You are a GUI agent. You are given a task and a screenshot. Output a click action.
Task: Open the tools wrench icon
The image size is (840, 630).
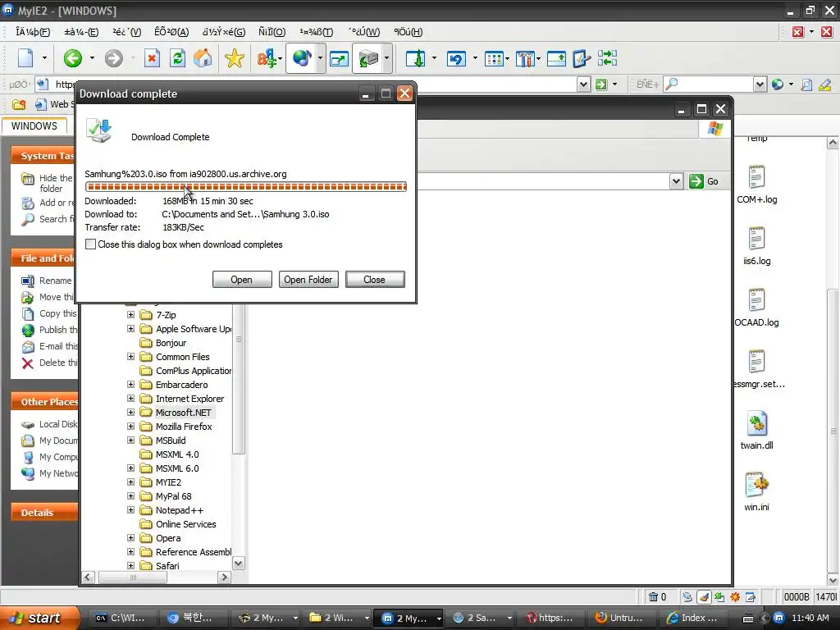pyautogui.click(x=526, y=58)
